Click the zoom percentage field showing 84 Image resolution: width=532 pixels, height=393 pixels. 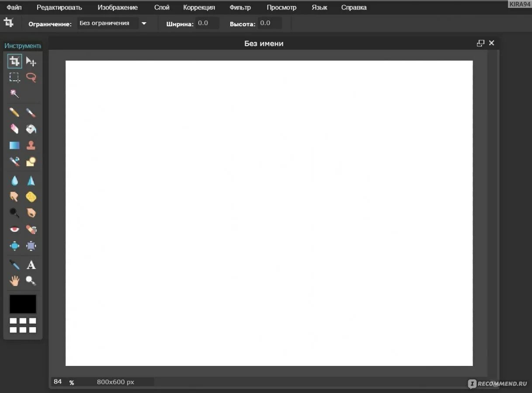[x=59, y=382]
